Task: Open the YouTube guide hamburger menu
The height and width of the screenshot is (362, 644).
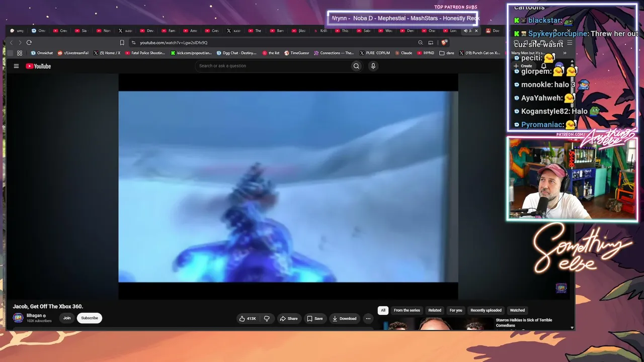Action: (x=16, y=66)
